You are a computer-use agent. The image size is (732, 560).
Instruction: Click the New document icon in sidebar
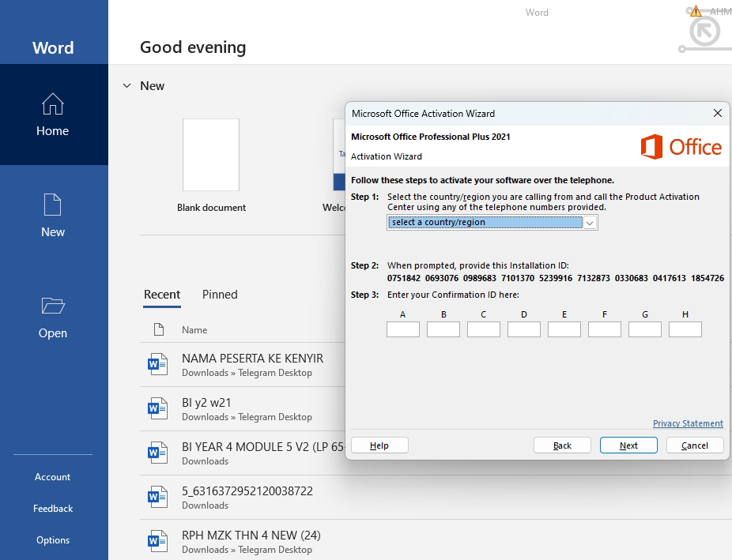click(52, 205)
